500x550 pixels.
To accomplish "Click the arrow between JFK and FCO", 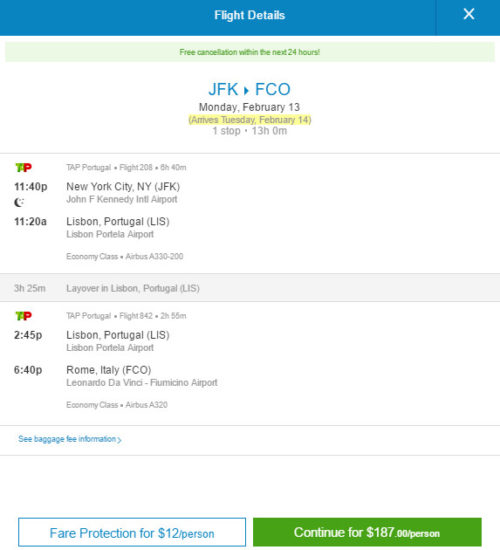I will tap(246, 90).
